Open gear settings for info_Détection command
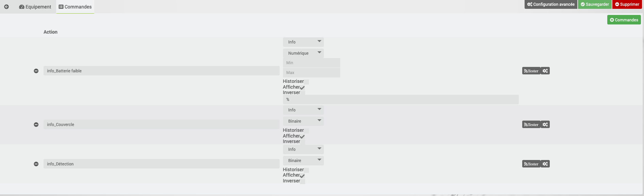Screen dimensions: 644x196 coord(545,164)
